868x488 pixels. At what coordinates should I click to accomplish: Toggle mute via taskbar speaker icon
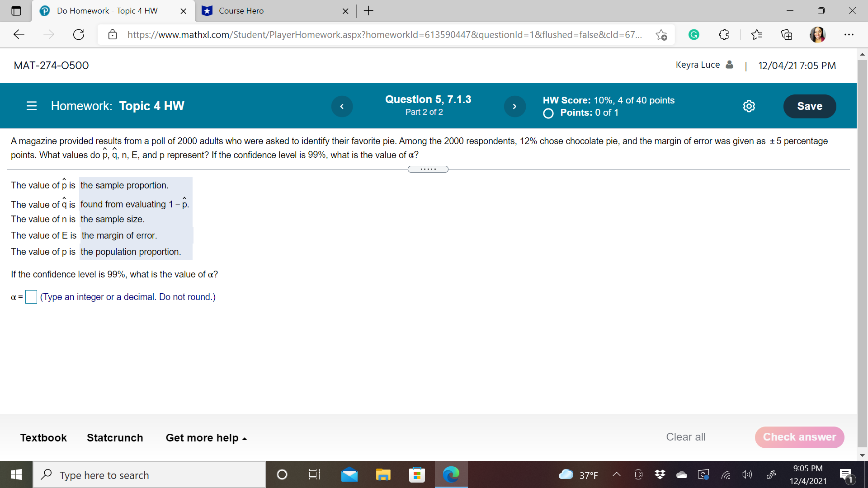point(747,474)
